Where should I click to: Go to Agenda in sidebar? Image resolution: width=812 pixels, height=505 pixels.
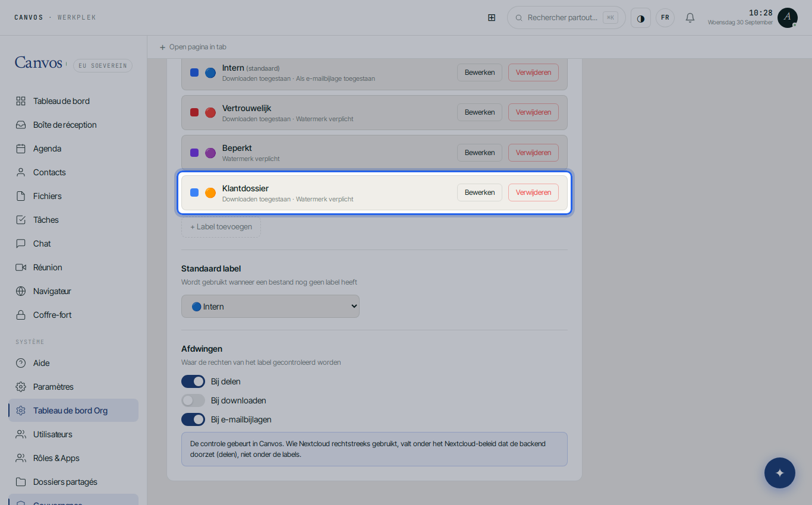tap(74, 149)
